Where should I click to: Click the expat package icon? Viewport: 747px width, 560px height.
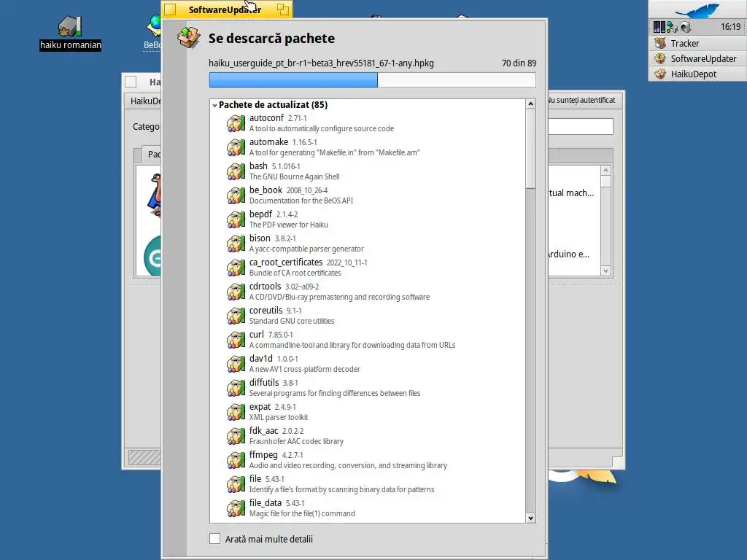(236, 412)
